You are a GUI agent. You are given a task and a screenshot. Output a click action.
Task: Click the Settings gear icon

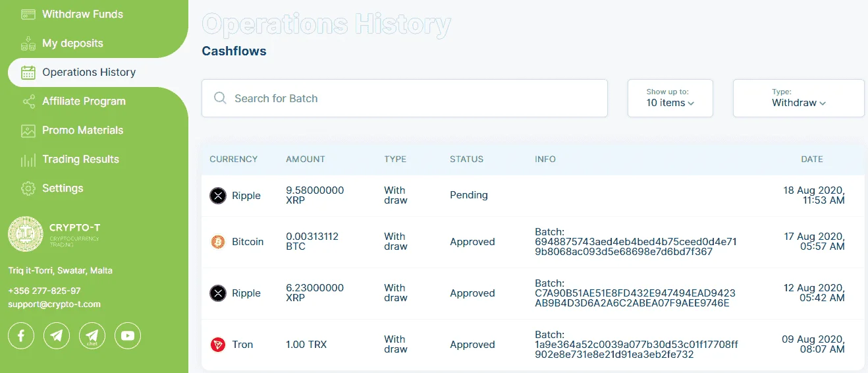28,188
